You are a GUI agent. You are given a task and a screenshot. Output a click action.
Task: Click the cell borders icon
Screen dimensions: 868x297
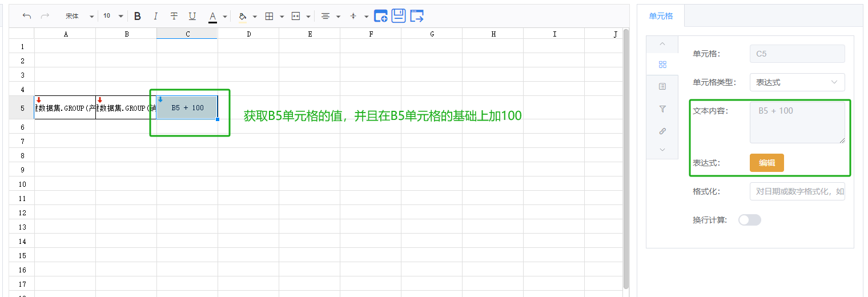270,16
